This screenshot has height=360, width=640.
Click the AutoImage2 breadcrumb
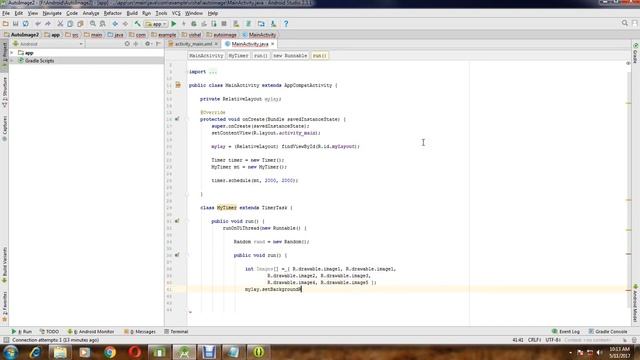21,35
